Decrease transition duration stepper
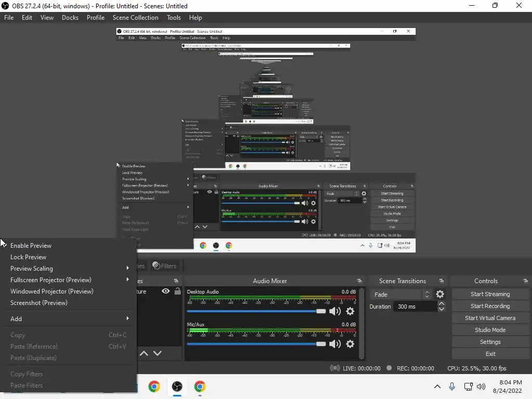The width and height of the screenshot is (532, 399). 442,309
